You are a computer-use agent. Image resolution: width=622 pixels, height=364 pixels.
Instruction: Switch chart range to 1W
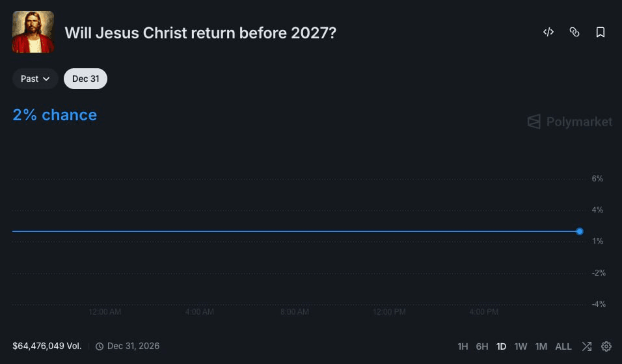[521, 346]
